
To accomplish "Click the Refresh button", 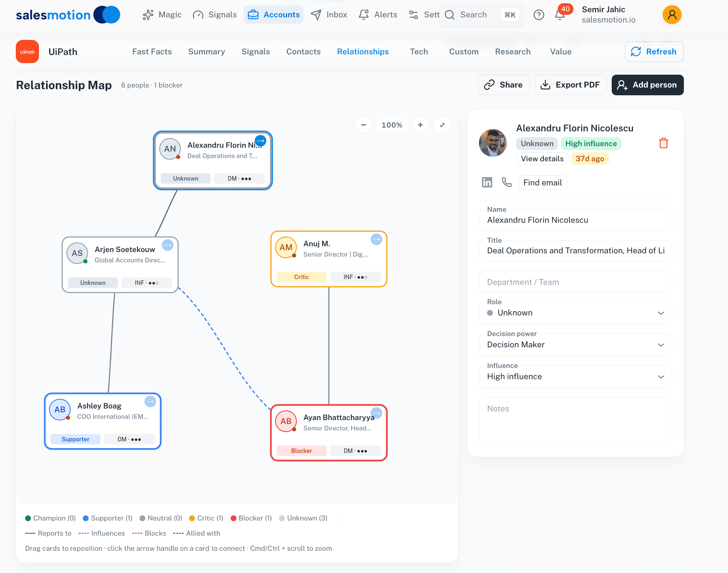I will click(654, 52).
